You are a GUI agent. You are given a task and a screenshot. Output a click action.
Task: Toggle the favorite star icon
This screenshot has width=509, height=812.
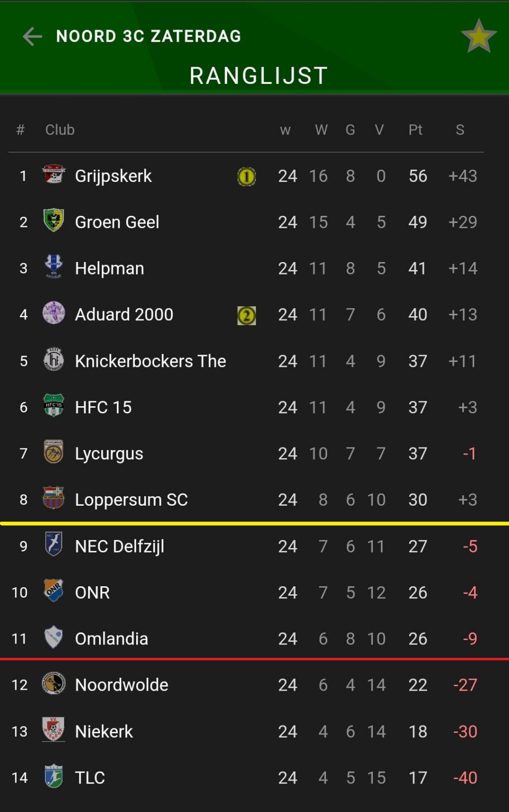479,36
